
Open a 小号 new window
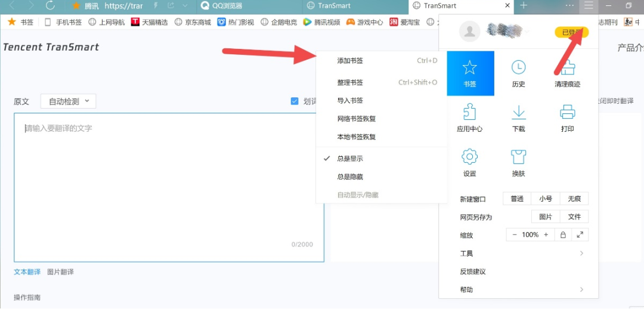pos(546,199)
